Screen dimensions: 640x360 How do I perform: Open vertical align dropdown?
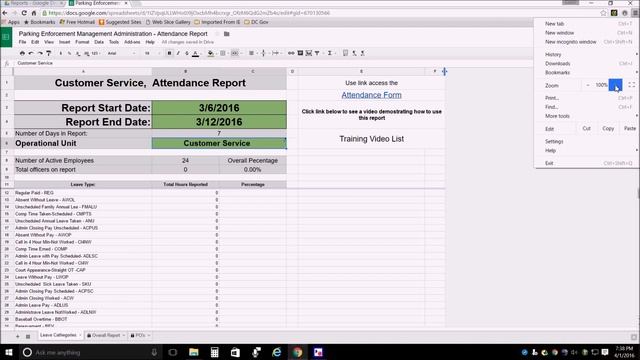click(x=264, y=53)
